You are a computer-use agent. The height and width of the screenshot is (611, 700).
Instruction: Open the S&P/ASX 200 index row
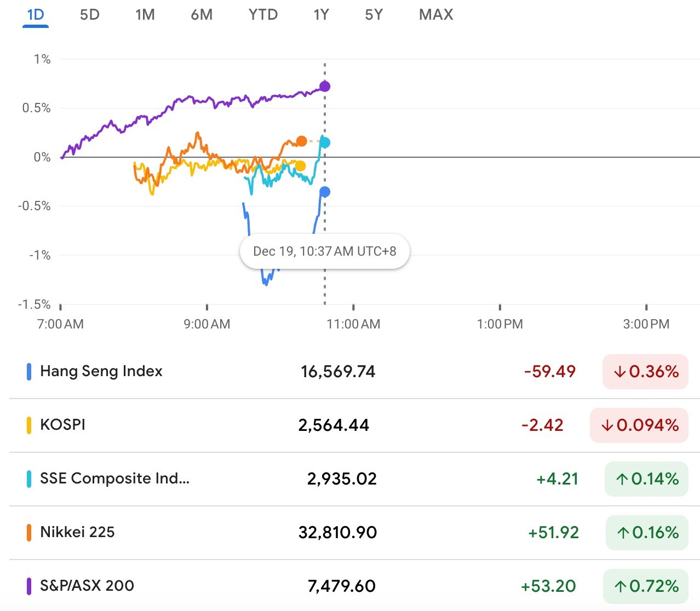[354, 586]
